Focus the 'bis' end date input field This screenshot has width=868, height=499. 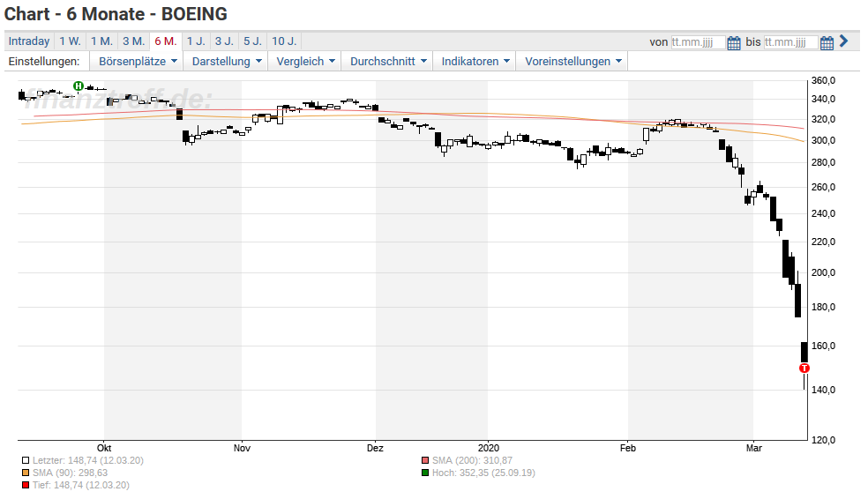pyautogui.click(x=790, y=42)
